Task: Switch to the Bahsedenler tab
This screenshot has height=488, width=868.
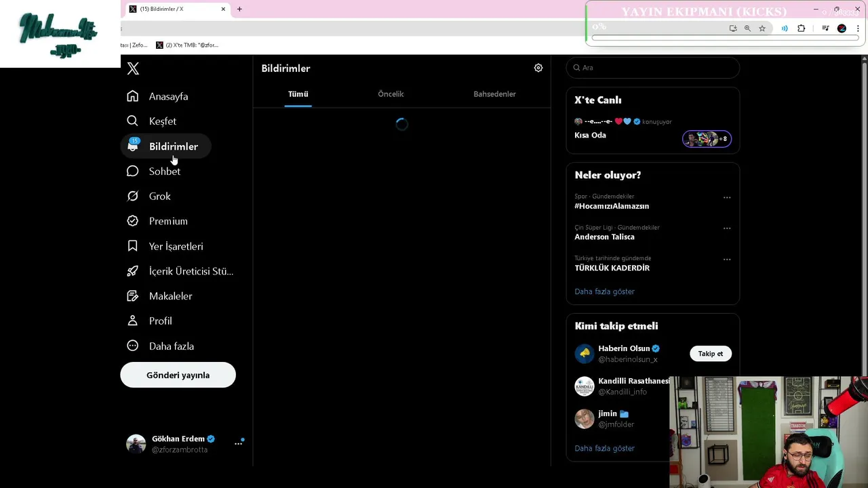Action: [x=494, y=94]
